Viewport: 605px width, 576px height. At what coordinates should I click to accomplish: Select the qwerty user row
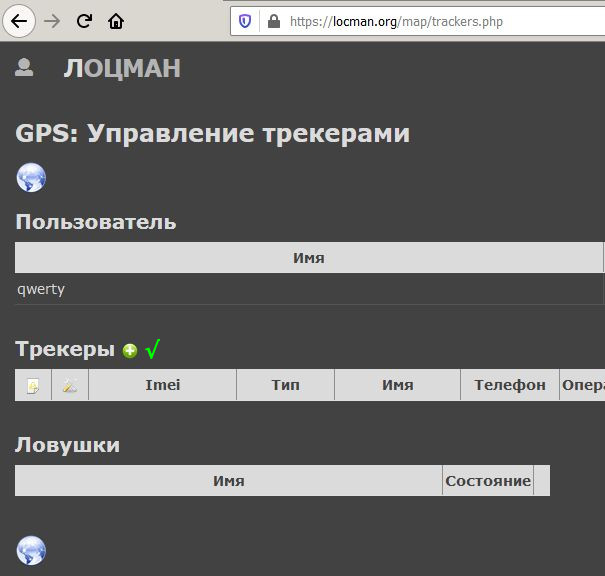click(309, 289)
